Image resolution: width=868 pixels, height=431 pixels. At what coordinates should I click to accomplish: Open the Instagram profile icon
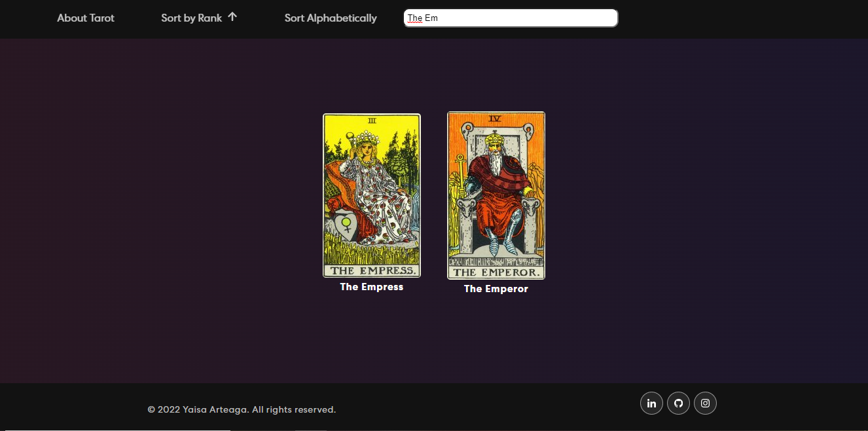tap(705, 403)
